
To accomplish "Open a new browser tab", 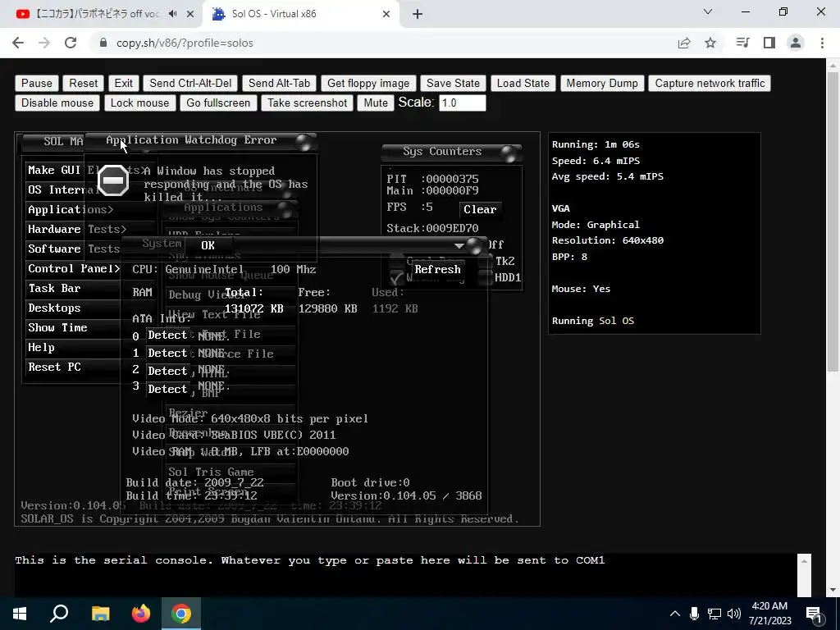I will coord(418,14).
